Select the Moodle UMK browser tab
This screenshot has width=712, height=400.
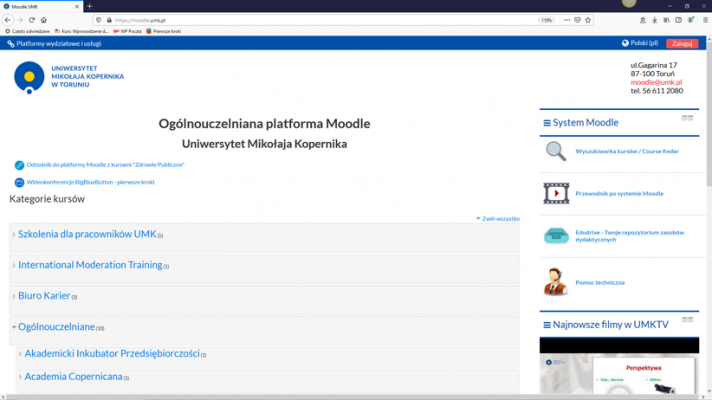pos(41,6)
